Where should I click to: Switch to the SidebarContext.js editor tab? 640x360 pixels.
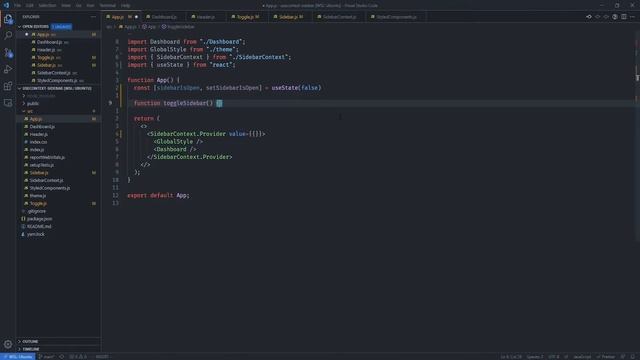340,17
